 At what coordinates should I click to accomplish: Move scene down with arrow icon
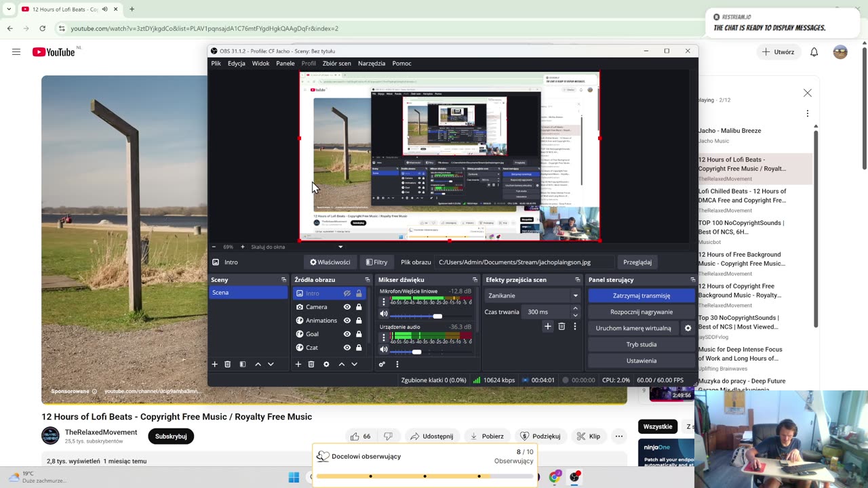point(271,364)
